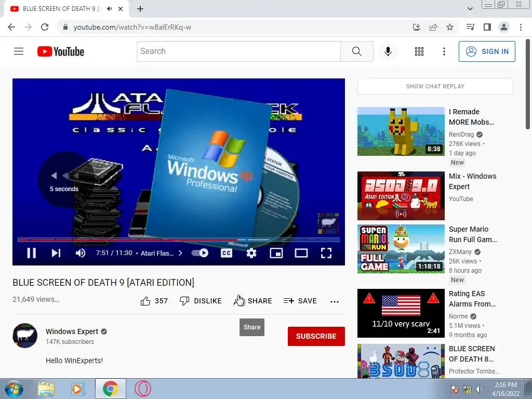
Task: Expand the Atari Flashback chapter chevron
Action: click(180, 253)
